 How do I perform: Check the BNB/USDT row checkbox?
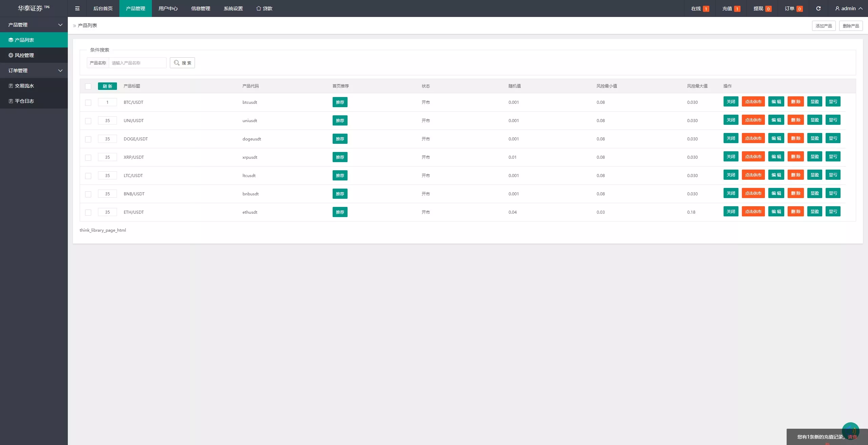88,194
